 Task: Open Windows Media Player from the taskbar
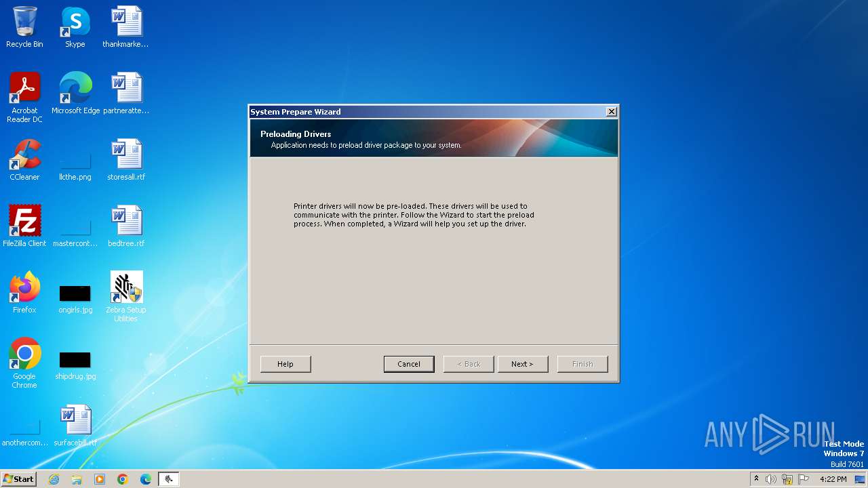coord(100,479)
